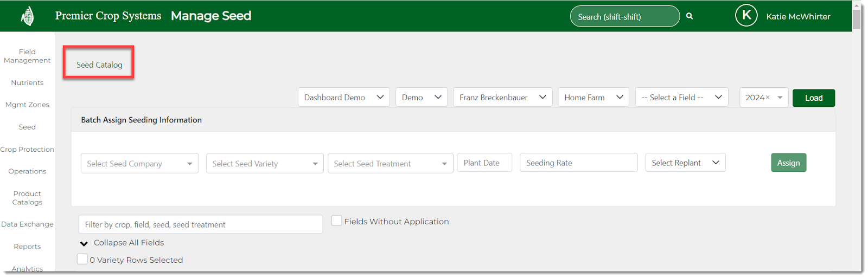Open Crop Protection sidebar item

click(27, 149)
